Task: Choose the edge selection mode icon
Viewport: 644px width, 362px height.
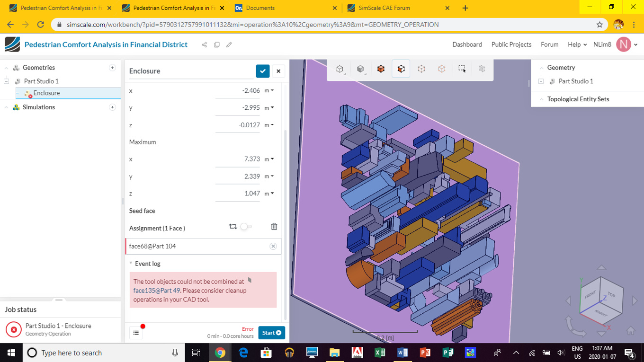Action: click(x=421, y=69)
